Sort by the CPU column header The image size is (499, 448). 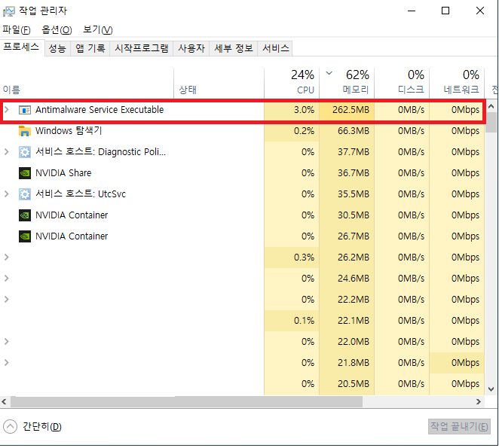[291, 82]
